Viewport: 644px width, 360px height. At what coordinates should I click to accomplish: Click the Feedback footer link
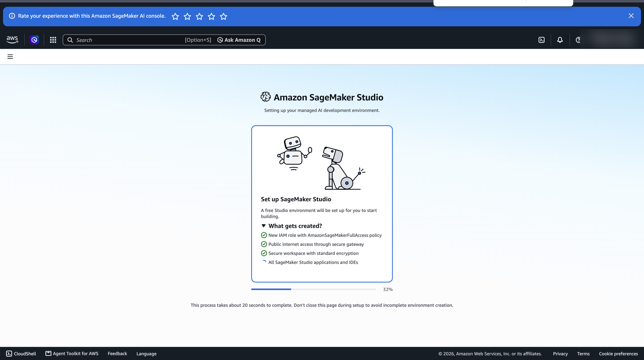click(x=117, y=354)
